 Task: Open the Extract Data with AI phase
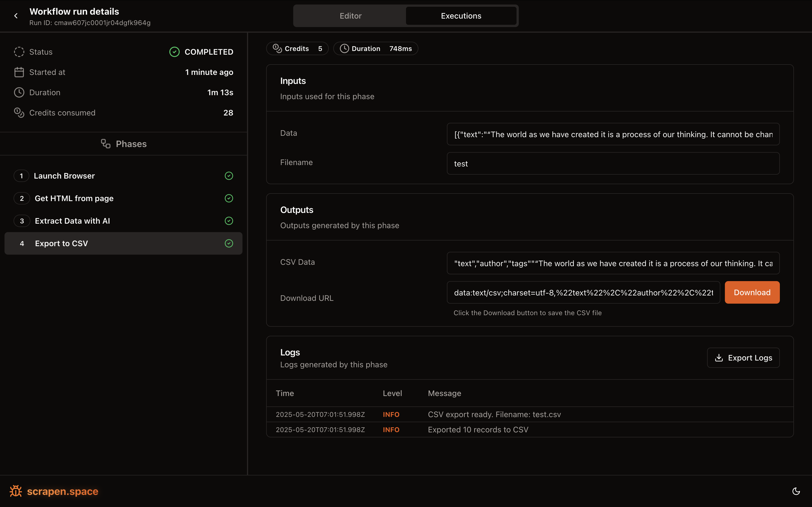tap(72, 221)
